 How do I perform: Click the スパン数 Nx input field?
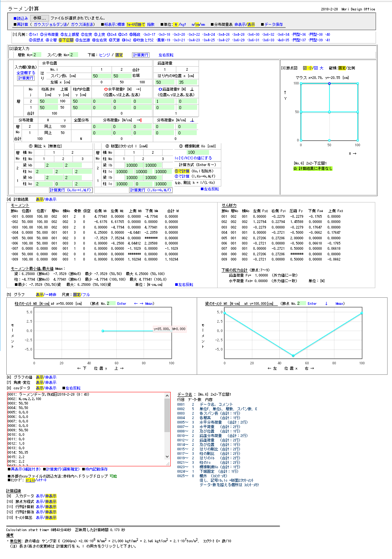(74, 55)
